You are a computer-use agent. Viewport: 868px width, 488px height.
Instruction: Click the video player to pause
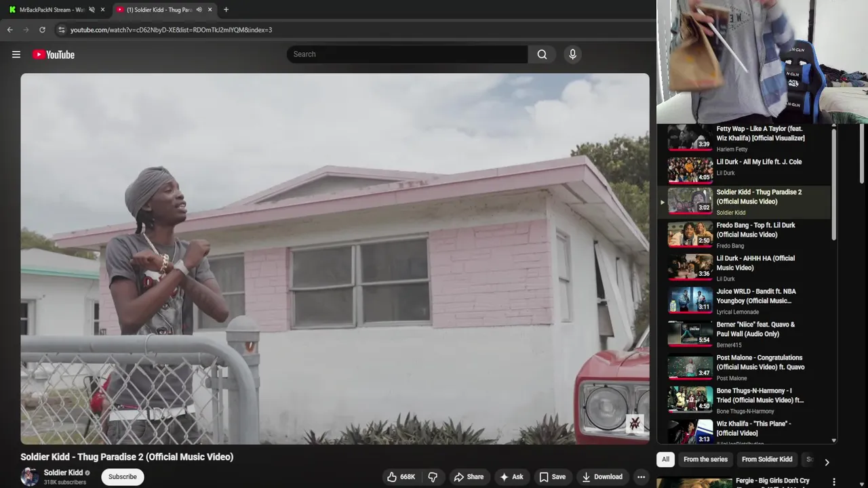[x=335, y=259]
